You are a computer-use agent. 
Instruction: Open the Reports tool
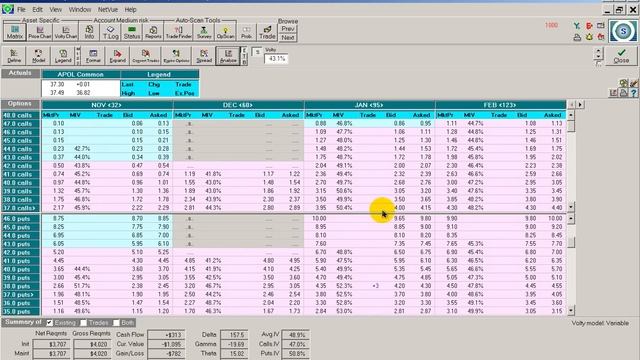[153, 32]
